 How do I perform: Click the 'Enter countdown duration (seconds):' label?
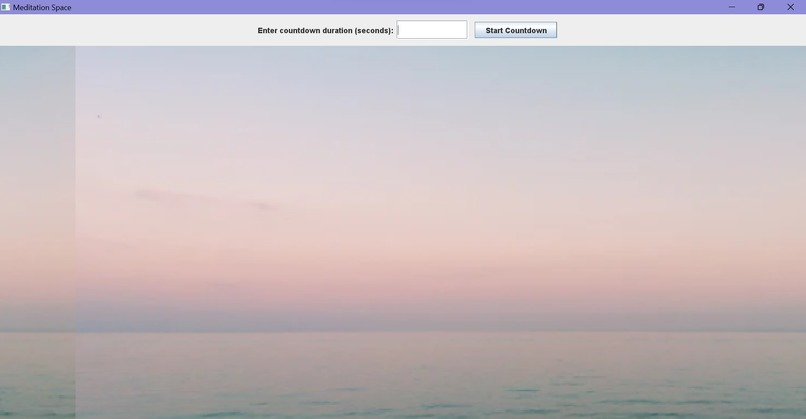coord(325,30)
